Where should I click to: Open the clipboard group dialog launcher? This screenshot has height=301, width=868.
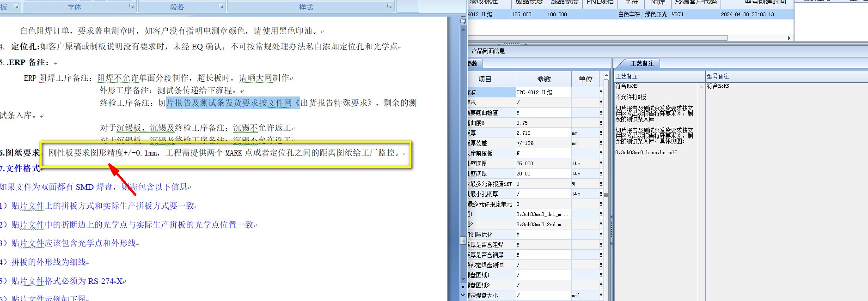pyautogui.click(x=16, y=6)
